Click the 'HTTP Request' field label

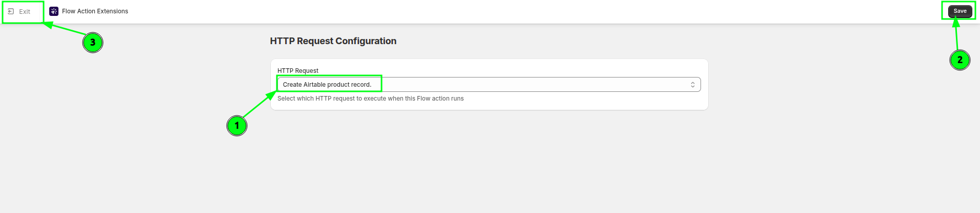tap(297, 71)
